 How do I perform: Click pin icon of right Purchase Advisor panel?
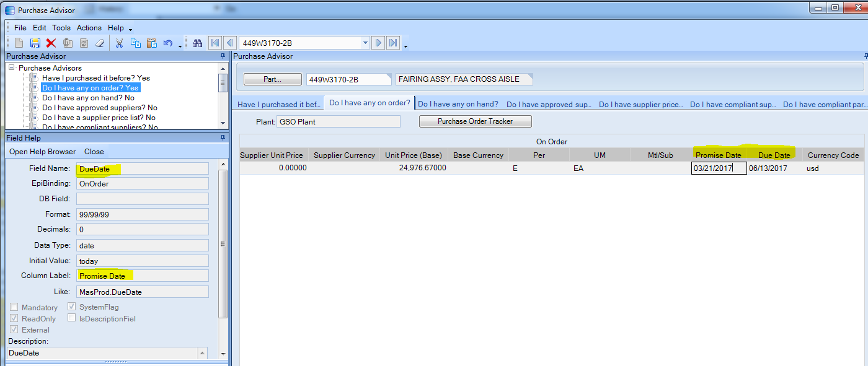tap(865, 56)
